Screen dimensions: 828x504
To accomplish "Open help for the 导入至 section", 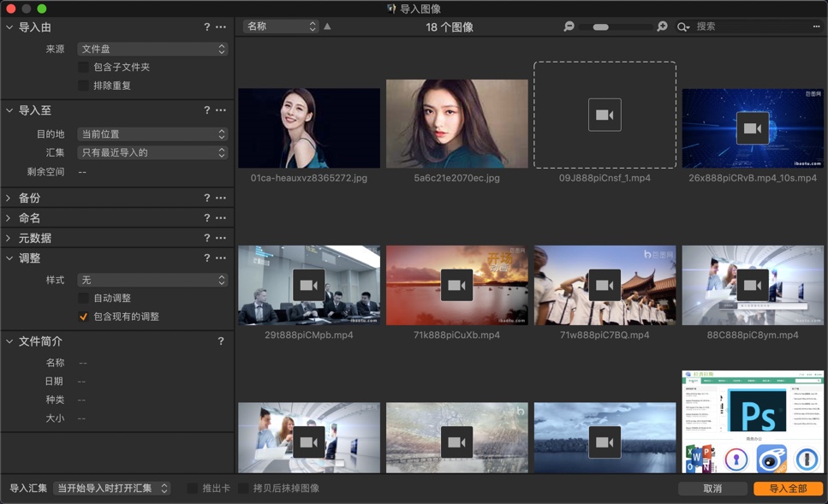I will [x=207, y=110].
